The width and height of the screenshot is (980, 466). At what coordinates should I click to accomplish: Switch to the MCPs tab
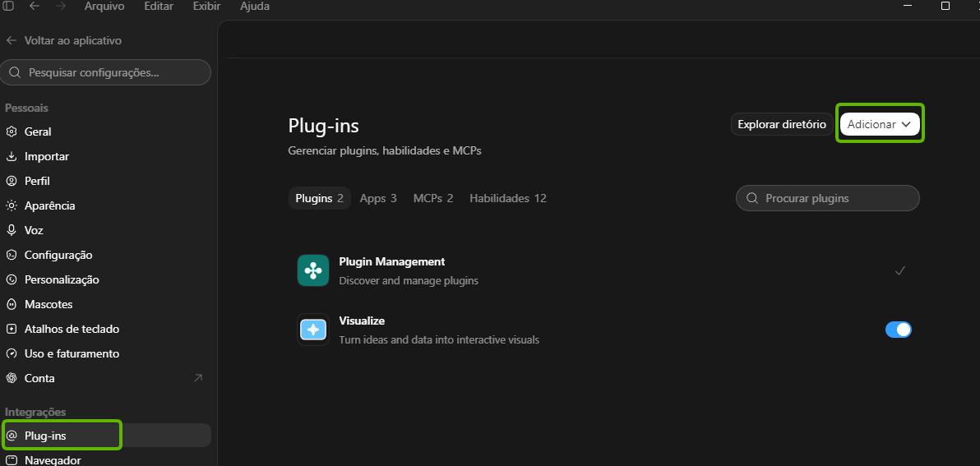tap(433, 198)
